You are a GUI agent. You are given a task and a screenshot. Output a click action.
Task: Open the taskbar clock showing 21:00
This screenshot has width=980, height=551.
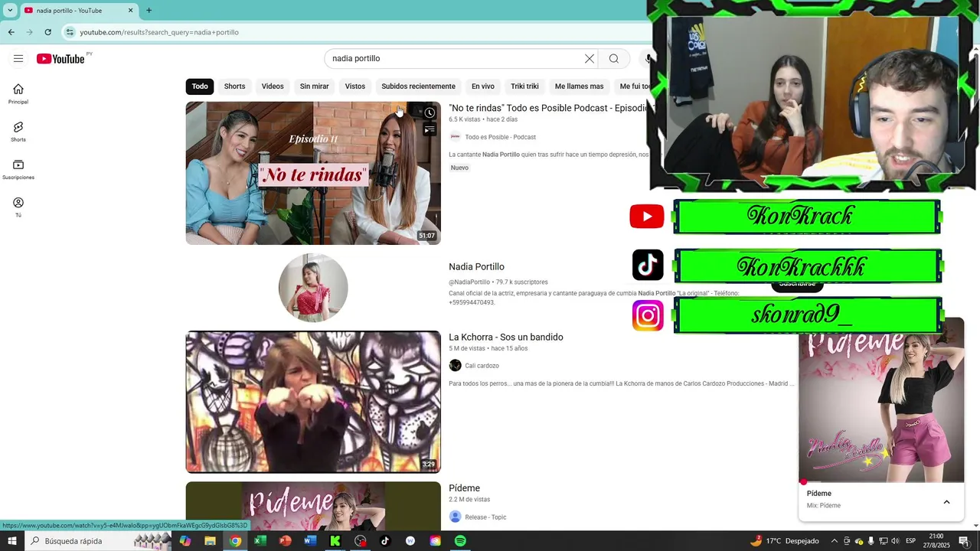coord(936,541)
